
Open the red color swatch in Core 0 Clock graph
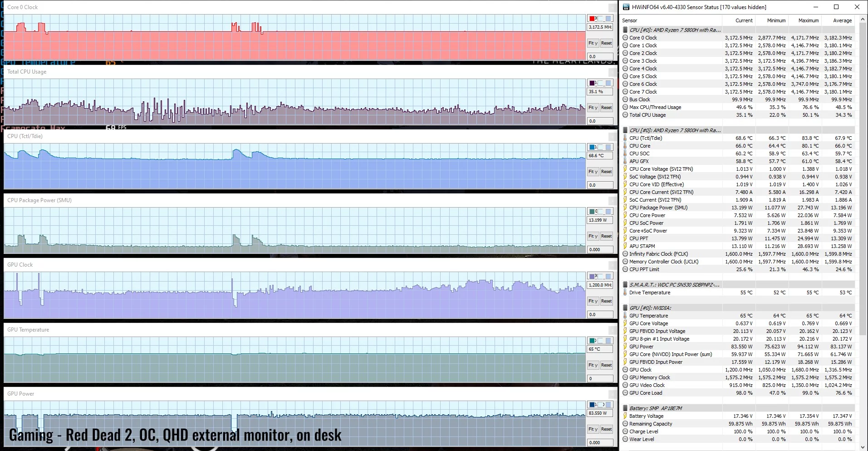pyautogui.click(x=593, y=19)
